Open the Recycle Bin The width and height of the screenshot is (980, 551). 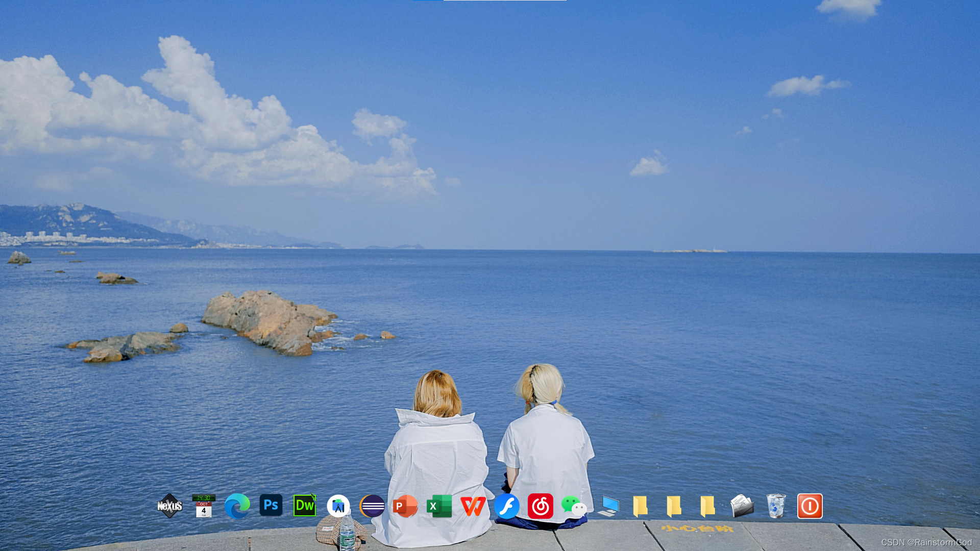click(x=776, y=506)
